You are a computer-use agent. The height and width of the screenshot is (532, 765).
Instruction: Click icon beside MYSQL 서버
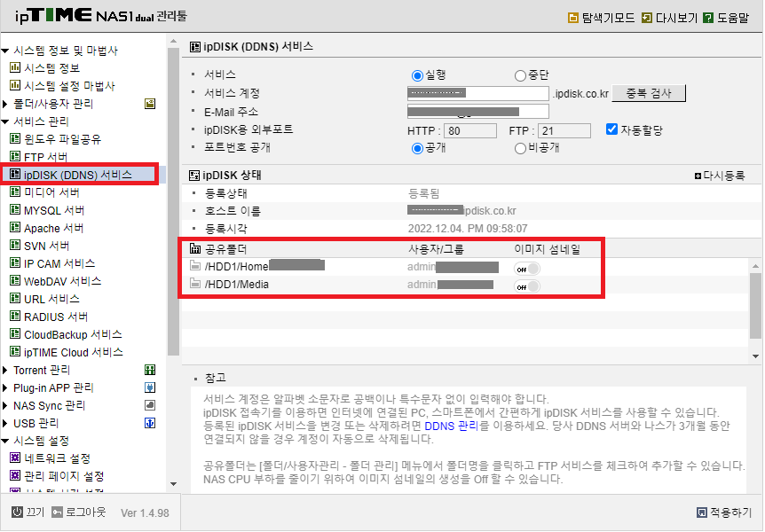pyautogui.click(x=15, y=210)
